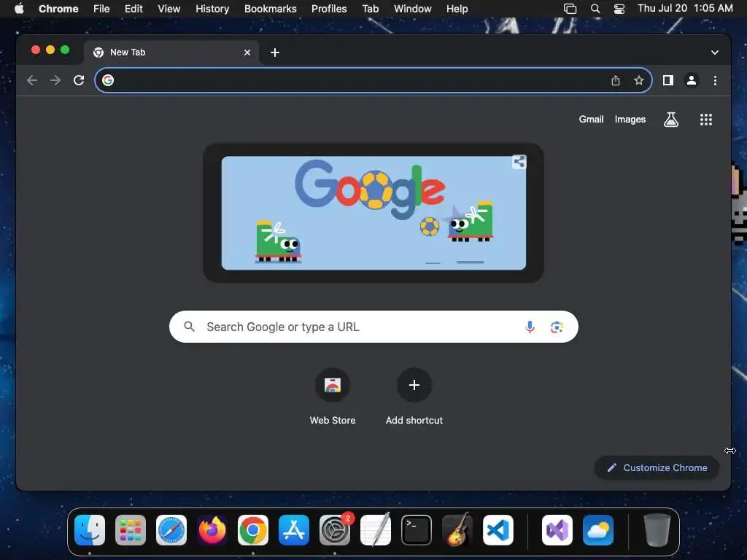Open the cloud weather app in dock
The height and width of the screenshot is (560, 747).
[x=598, y=530]
